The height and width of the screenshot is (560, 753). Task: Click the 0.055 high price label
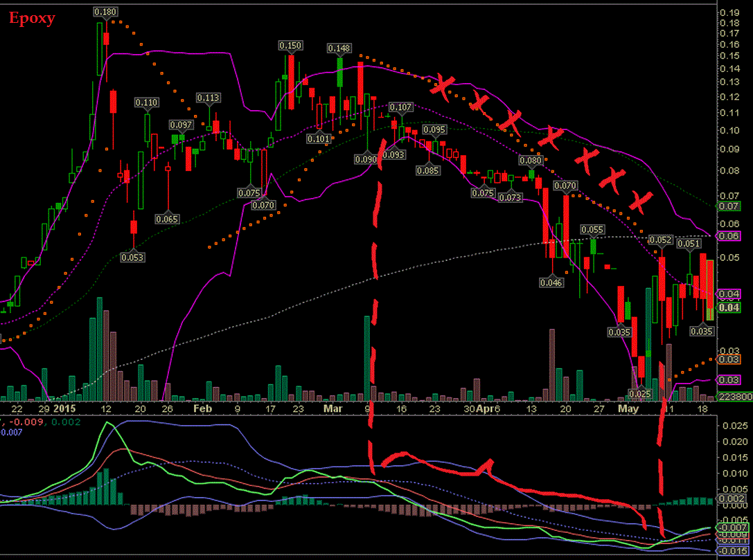coord(592,230)
